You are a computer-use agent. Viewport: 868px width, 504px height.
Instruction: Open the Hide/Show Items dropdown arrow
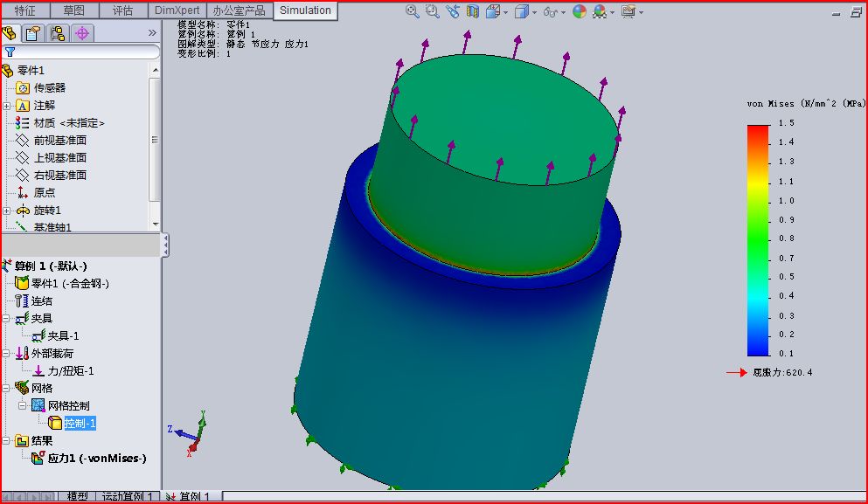pos(563,13)
